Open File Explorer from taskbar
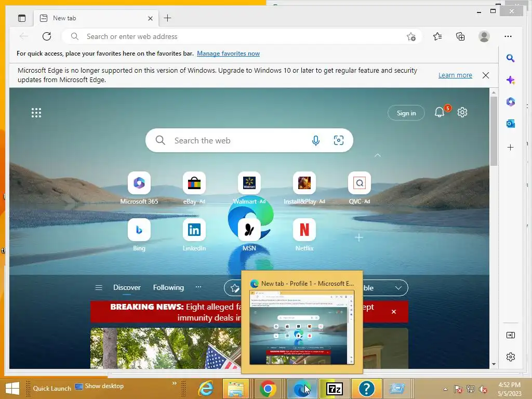The height and width of the screenshot is (399, 532). [236, 389]
